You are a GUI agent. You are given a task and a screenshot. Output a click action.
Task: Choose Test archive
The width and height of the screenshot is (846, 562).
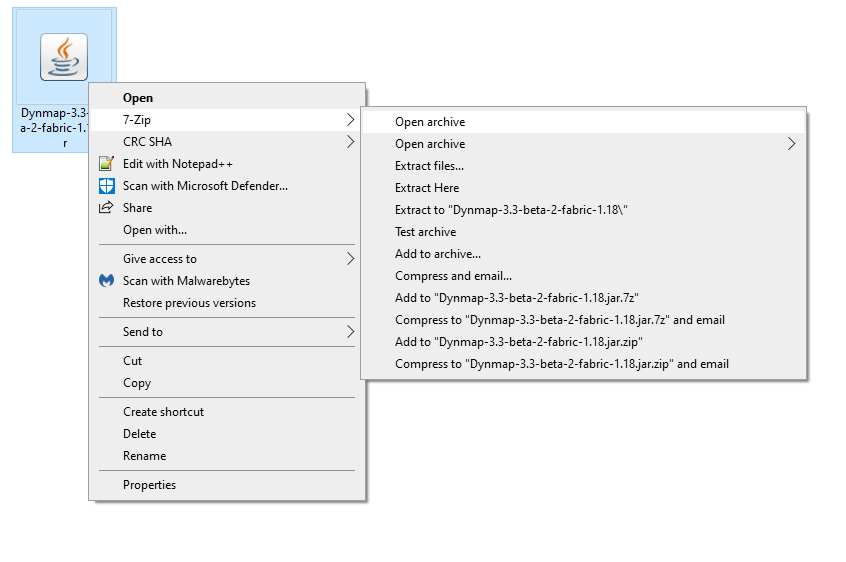coord(584,232)
